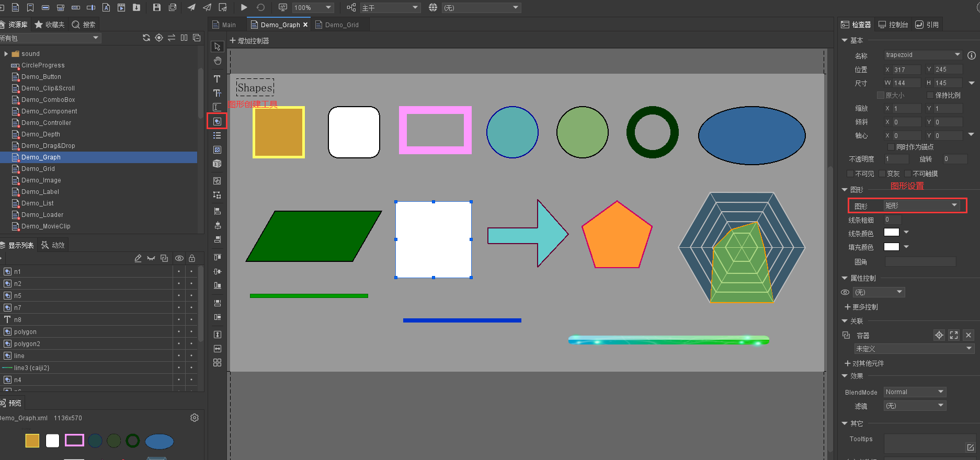Select the arrow selection tool
Image resolution: width=980 pixels, height=460 pixels.
pyautogui.click(x=217, y=47)
